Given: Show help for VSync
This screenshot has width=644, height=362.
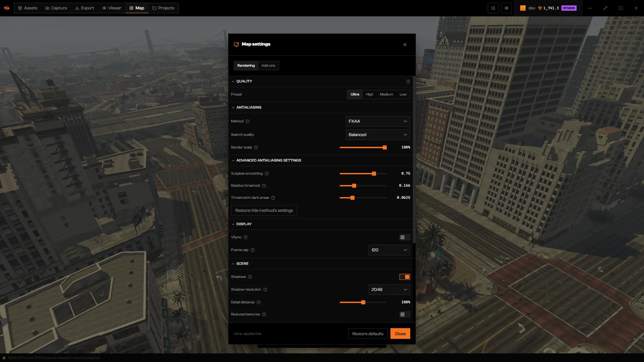Looking at the screenshot, I should point(246,237).
